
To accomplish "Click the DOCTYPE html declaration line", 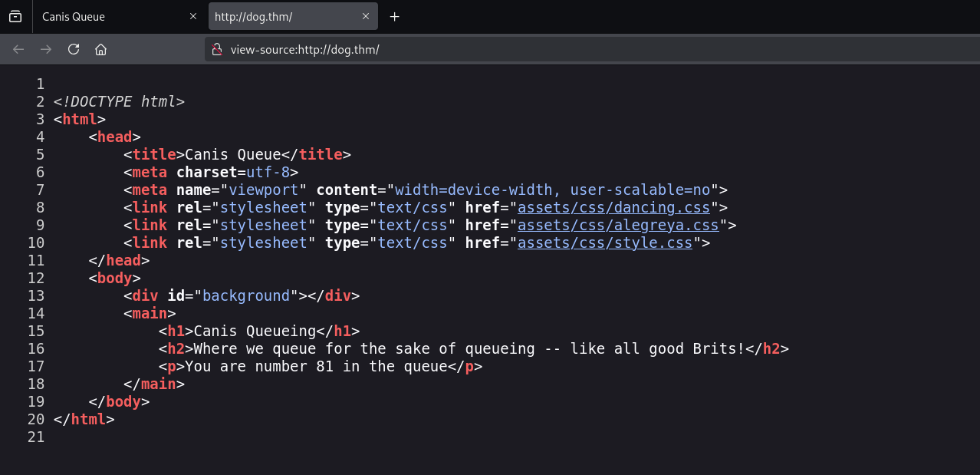I will pyautogui.click(x=119, y=101).
